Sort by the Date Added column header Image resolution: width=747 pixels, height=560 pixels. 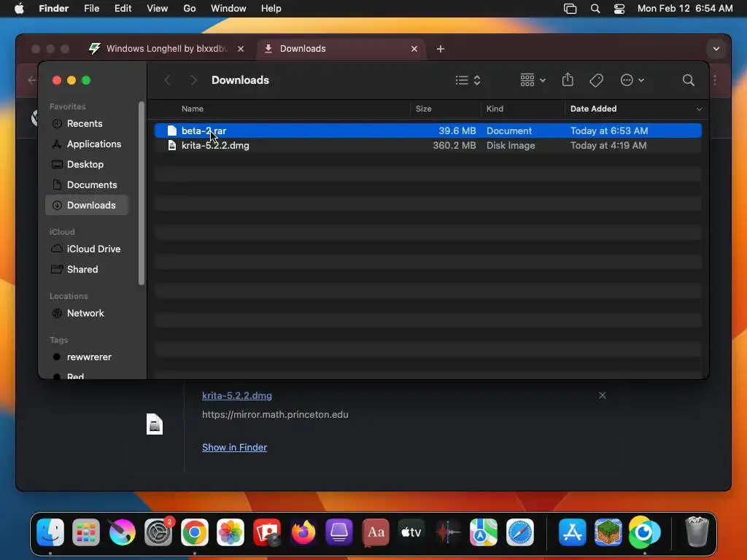tap(593, 109)
